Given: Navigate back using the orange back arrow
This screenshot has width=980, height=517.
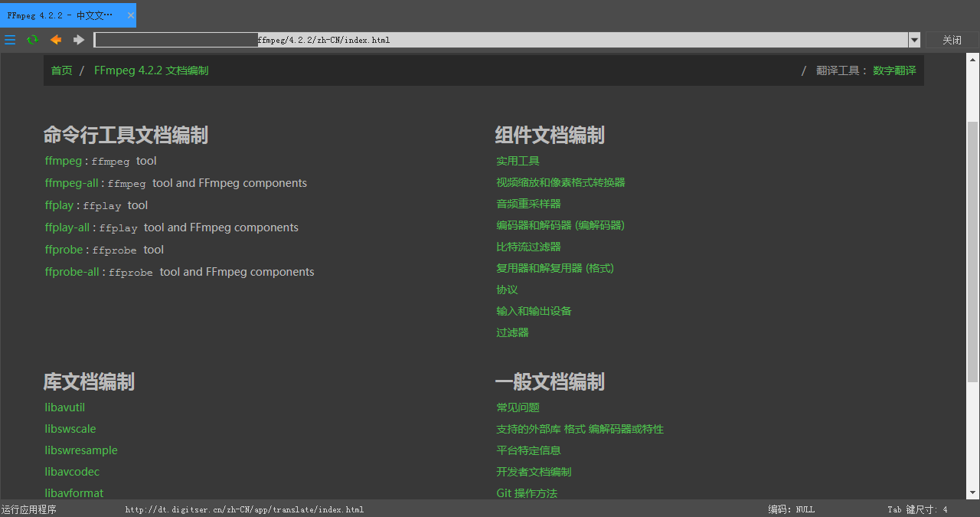Looking at the screenshot, I should [x=55, y=39].
